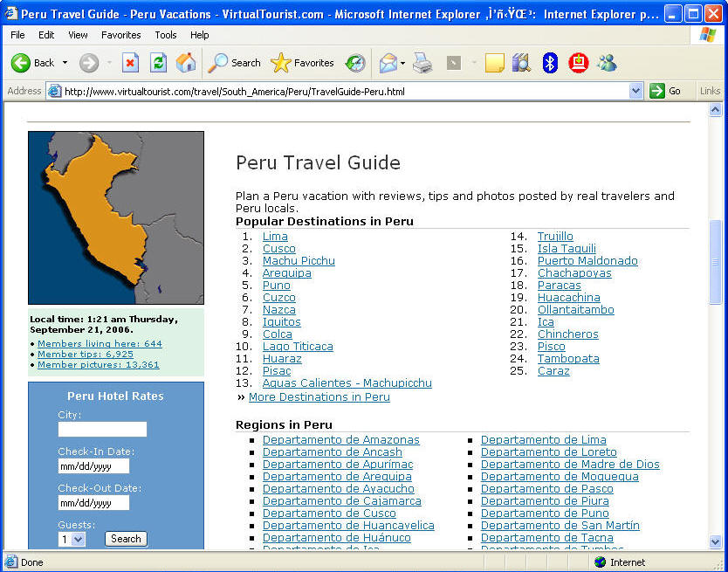Image resolution: width=728 pixels, height=572 pixels.
Task: Open the File menu
Action: click(17, 35)
